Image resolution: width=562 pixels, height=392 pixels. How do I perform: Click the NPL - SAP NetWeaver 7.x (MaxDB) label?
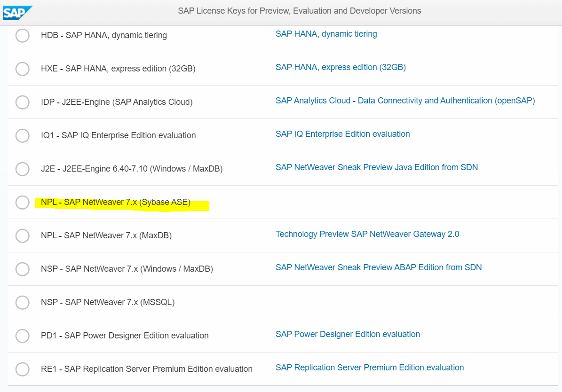(106, 235)
